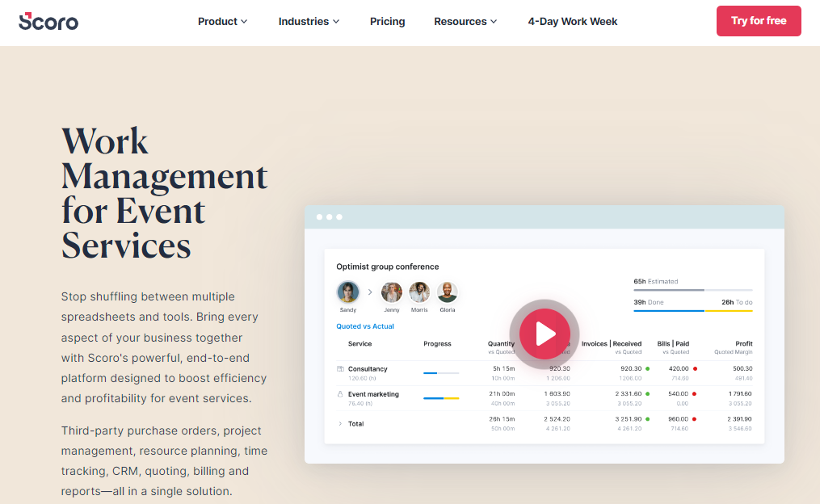Click Morris's profile picture
The height and width of the screenshot is (504, 820).
pos(419,292)
